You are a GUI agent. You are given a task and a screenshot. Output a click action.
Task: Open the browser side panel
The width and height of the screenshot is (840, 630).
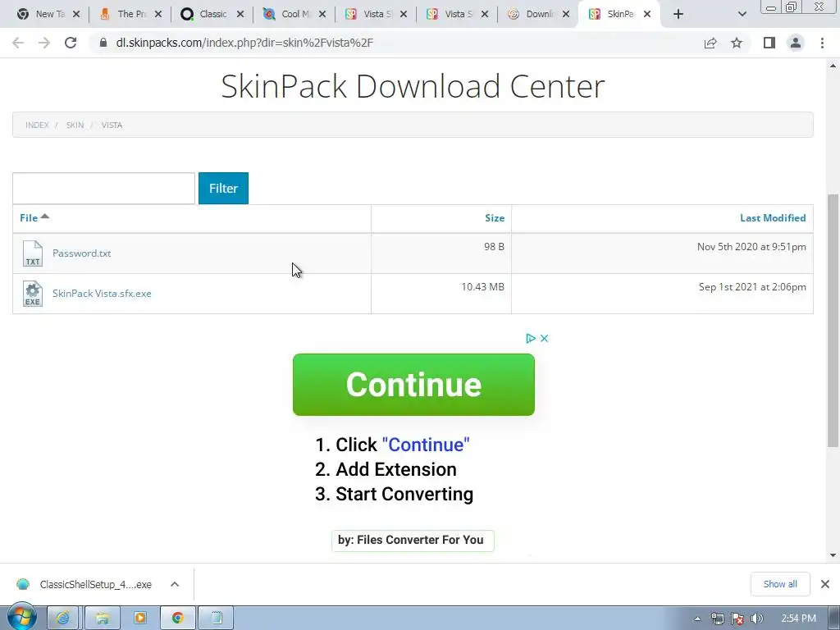(769, 43)
